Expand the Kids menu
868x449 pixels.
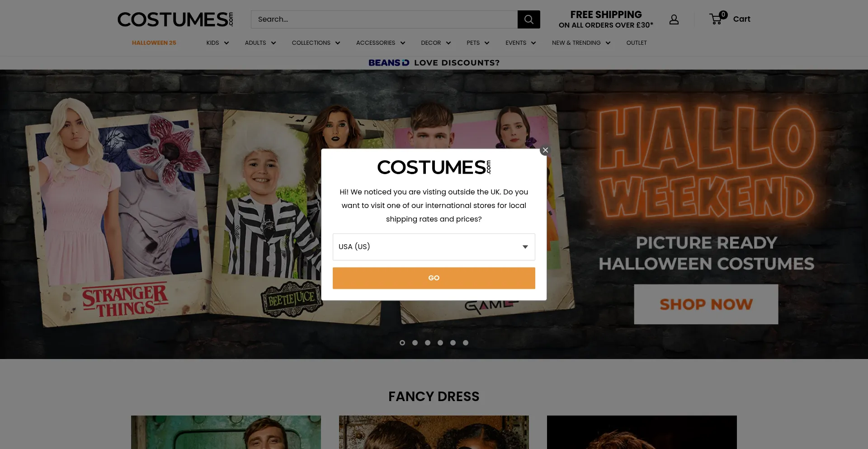(x=217, y=43)
